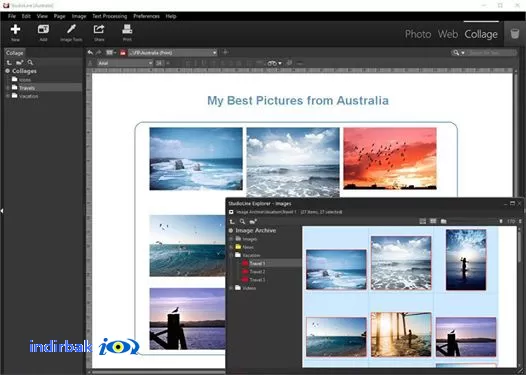Screen dimensions: 526x375
Task: Open the Edit menu
Action: pyautogui.click(x=26, y=16)
